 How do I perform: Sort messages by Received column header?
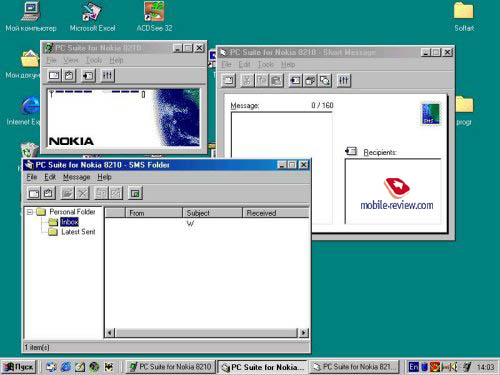pyautogui.click(x=276, y=213)
